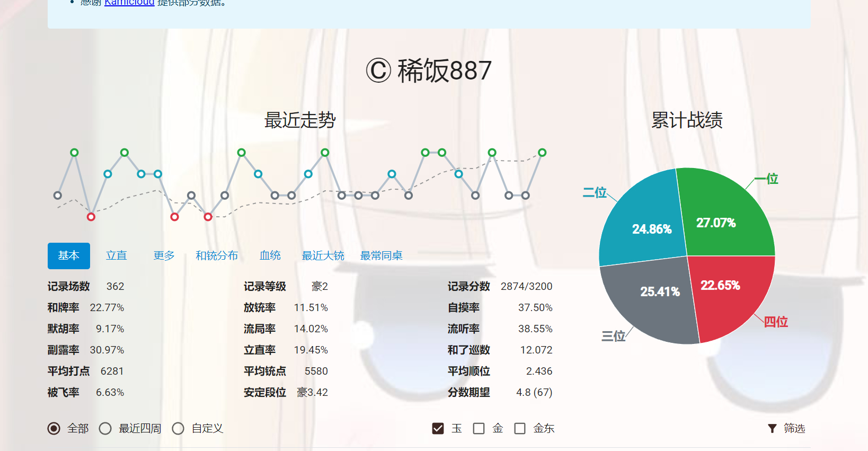Uncheck the 玉 checkbox
The image size is (868, 451).
(438, 428)
